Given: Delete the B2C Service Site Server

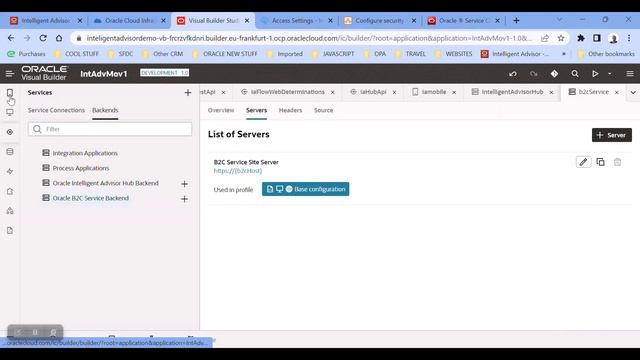Looking at the screenshot, I should click(618, 162).
